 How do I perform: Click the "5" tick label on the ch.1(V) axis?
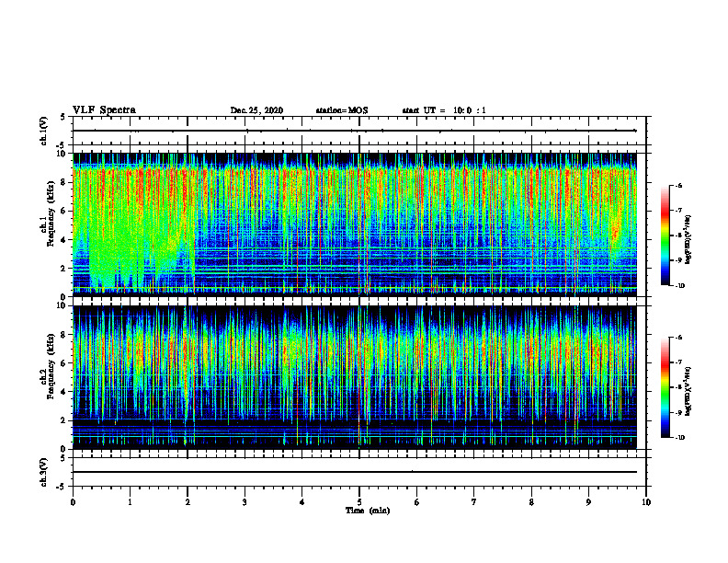63,117
